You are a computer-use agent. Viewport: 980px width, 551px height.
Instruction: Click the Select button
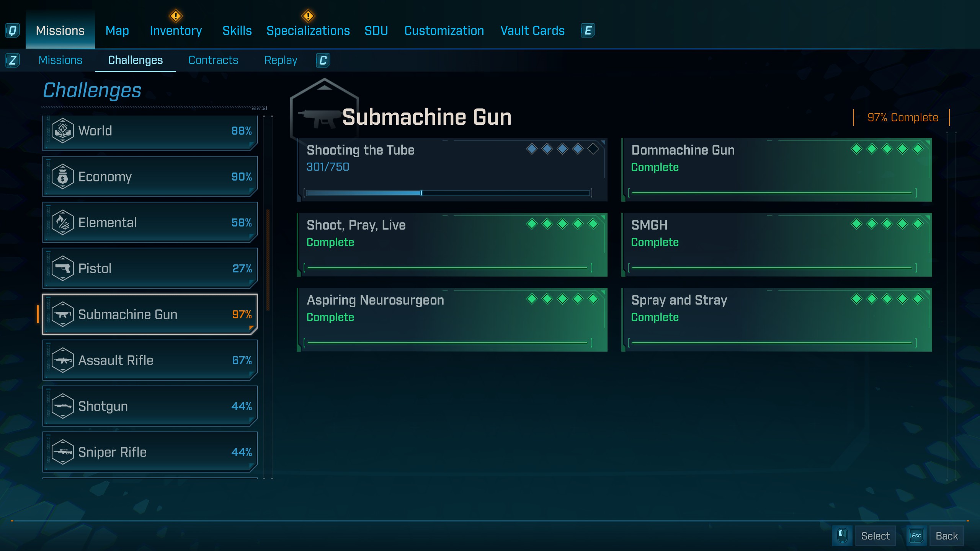click(875, 536)
